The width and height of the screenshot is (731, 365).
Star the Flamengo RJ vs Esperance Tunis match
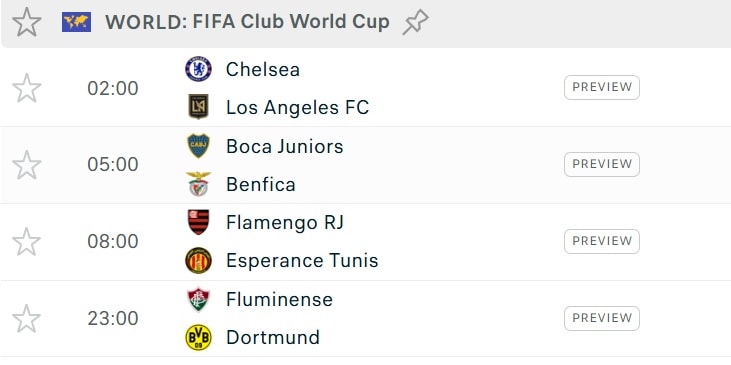27,242
